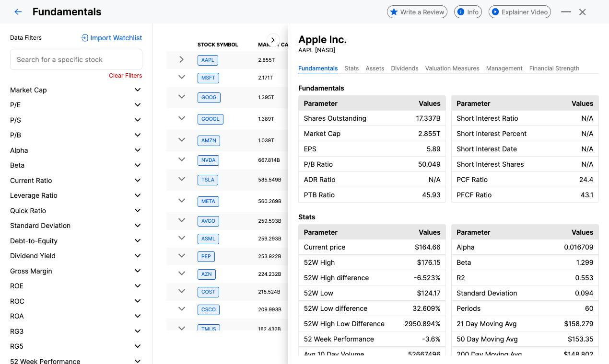Image resolution: width=609 pixels, height=364 pixels.
Task: Switch to the Financial Strength tab
Action: click(554, 68)
